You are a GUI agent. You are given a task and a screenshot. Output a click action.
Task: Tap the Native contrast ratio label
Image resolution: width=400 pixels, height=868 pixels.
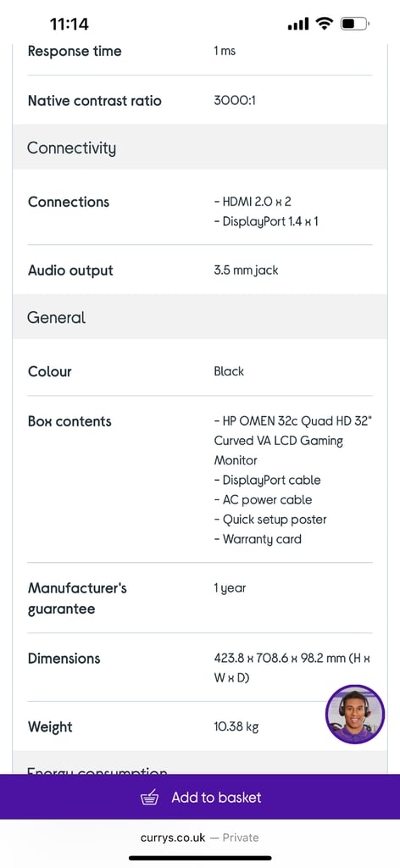click(x=95, y=101)
